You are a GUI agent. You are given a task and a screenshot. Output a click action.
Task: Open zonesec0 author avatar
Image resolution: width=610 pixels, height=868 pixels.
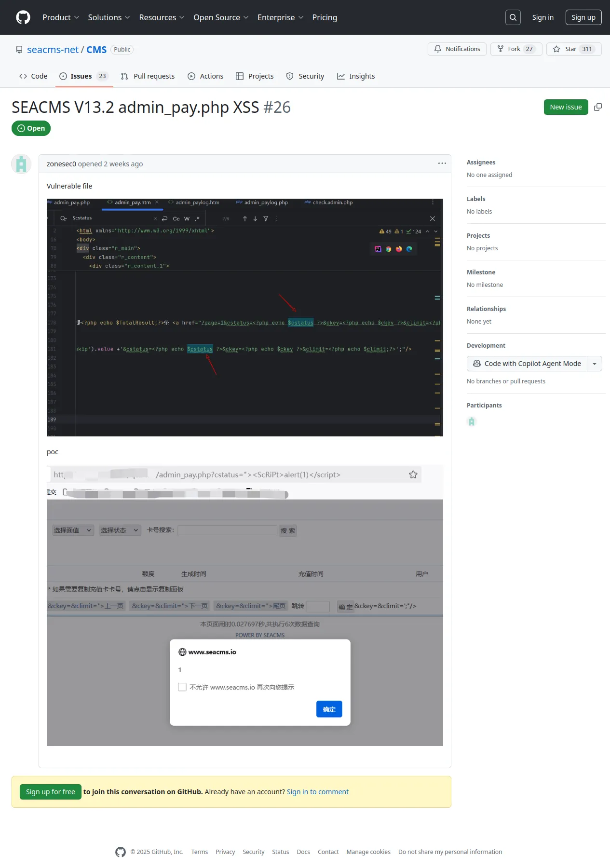(21, 164)
